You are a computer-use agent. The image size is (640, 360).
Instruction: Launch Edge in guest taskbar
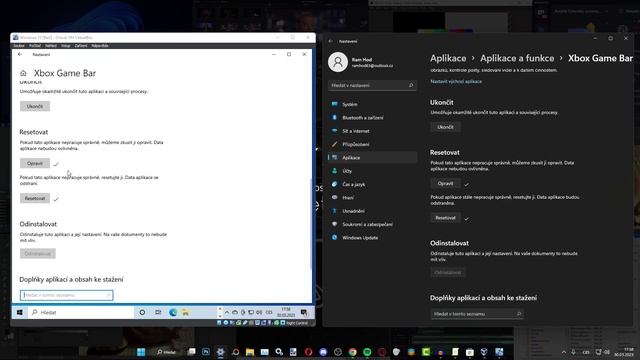[x=173, y=312]
